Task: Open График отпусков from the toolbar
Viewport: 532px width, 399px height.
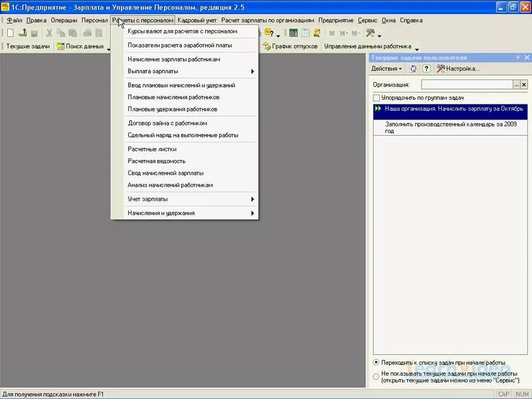Action: coord(290,47)
